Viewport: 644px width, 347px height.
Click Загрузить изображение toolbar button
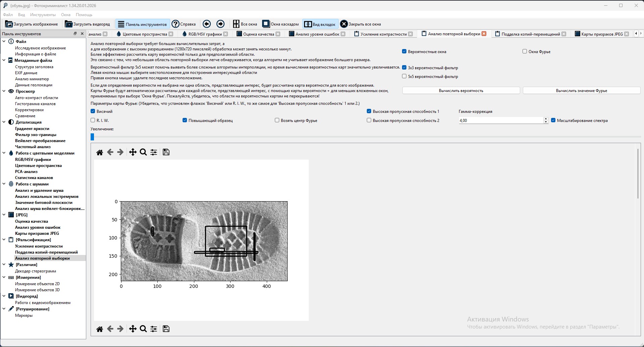point(32,24)
